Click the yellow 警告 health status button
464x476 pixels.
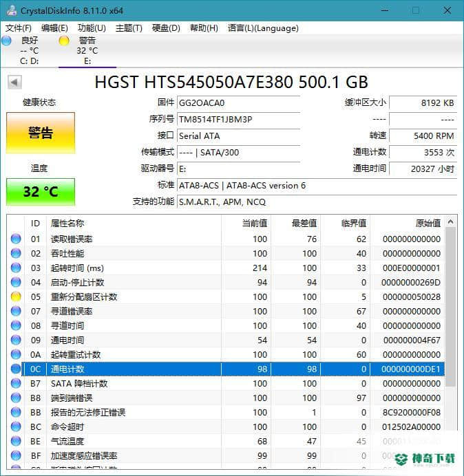[41, 133]
